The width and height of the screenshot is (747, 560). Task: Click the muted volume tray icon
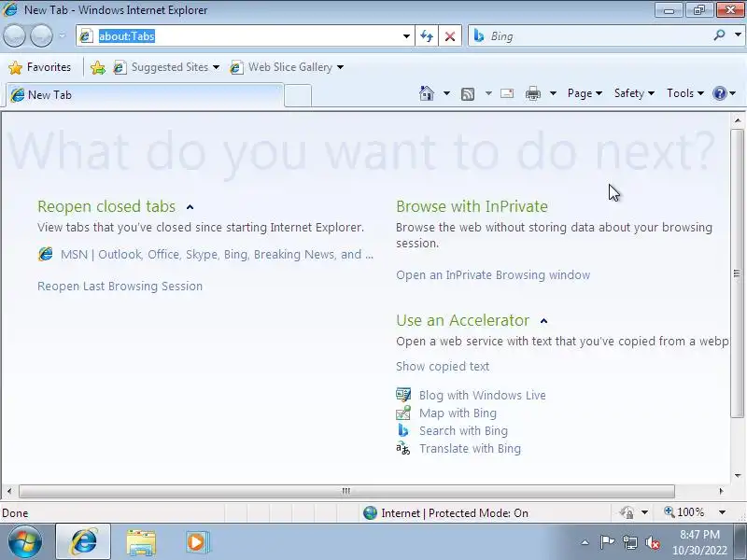[x=652, y=542]
